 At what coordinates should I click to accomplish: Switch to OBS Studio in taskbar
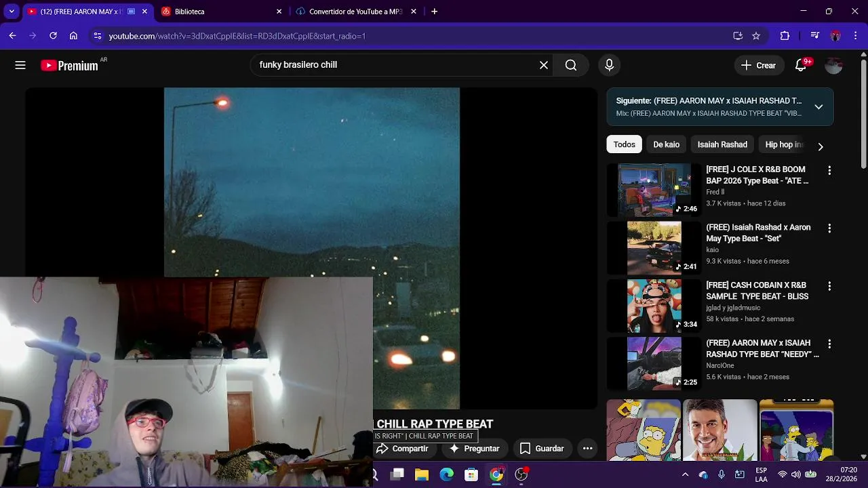point(521,474)
